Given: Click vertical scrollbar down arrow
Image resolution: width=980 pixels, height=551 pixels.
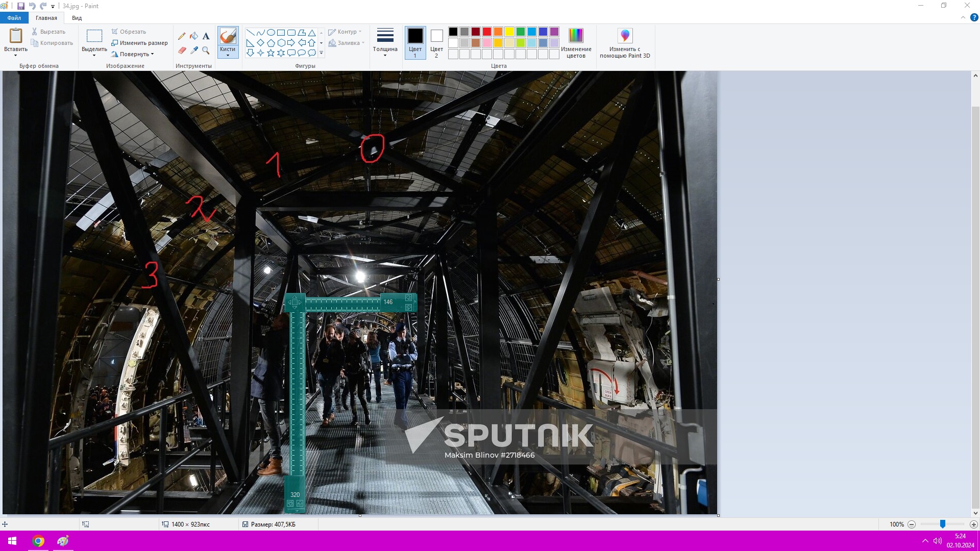Looking at the screenshot, I should point(975,513).
